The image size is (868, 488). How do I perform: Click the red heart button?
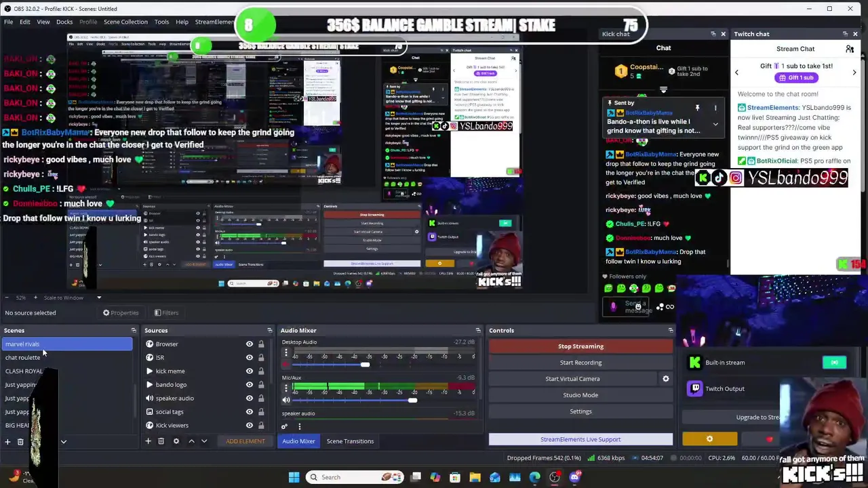[769, 439]
